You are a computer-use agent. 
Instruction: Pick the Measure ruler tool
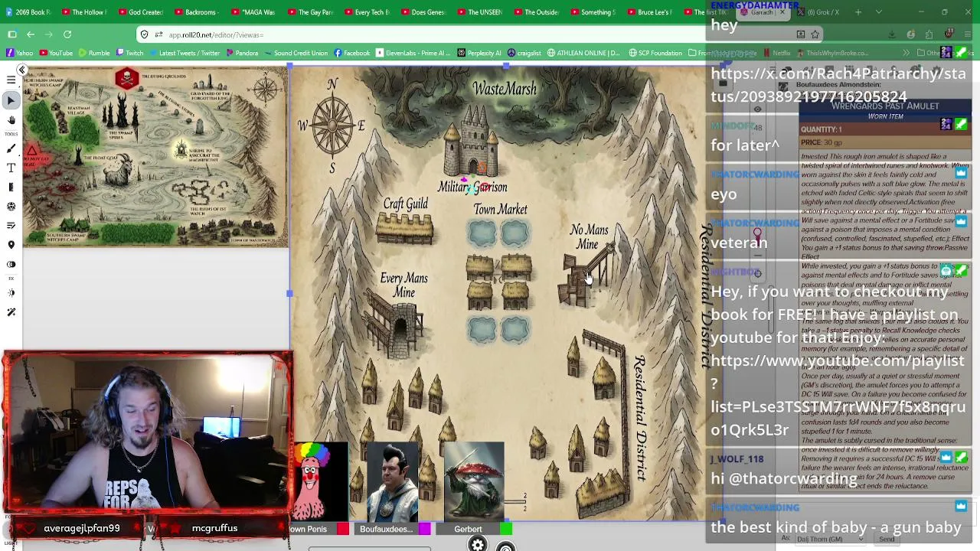click(11, 187)
